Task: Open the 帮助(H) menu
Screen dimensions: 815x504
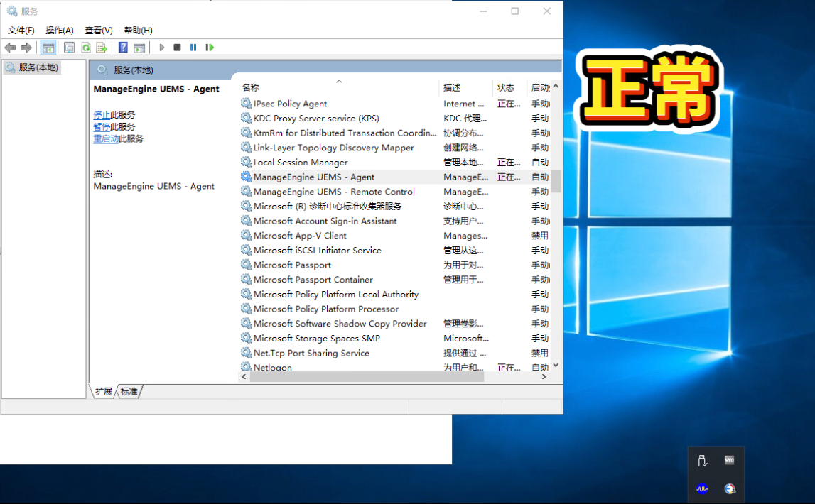Action: coord(139,31)
